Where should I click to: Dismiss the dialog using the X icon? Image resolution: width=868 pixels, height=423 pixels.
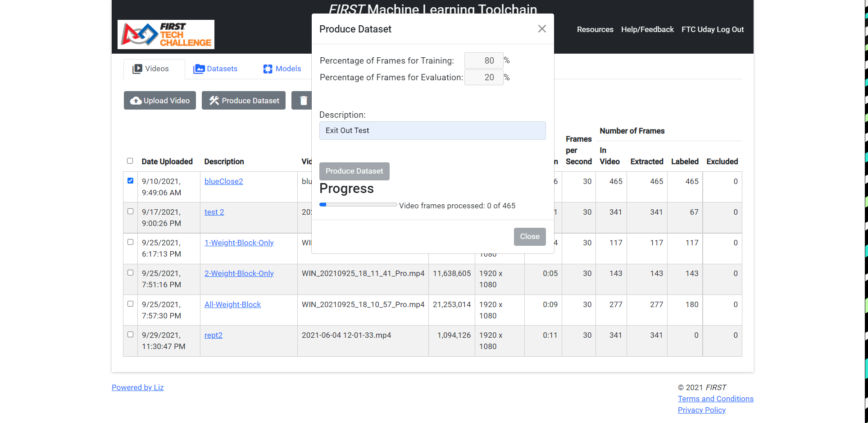click(541, 28)
